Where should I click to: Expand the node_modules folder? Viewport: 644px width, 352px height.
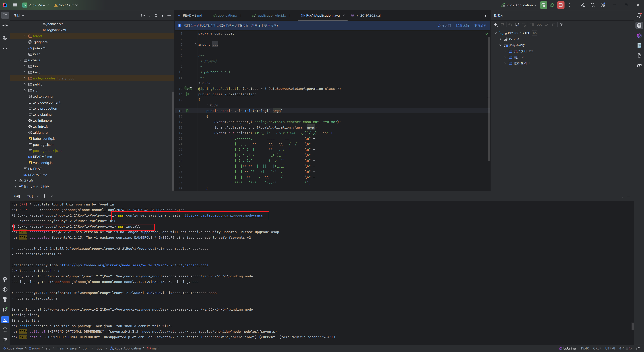pos(25,78)
